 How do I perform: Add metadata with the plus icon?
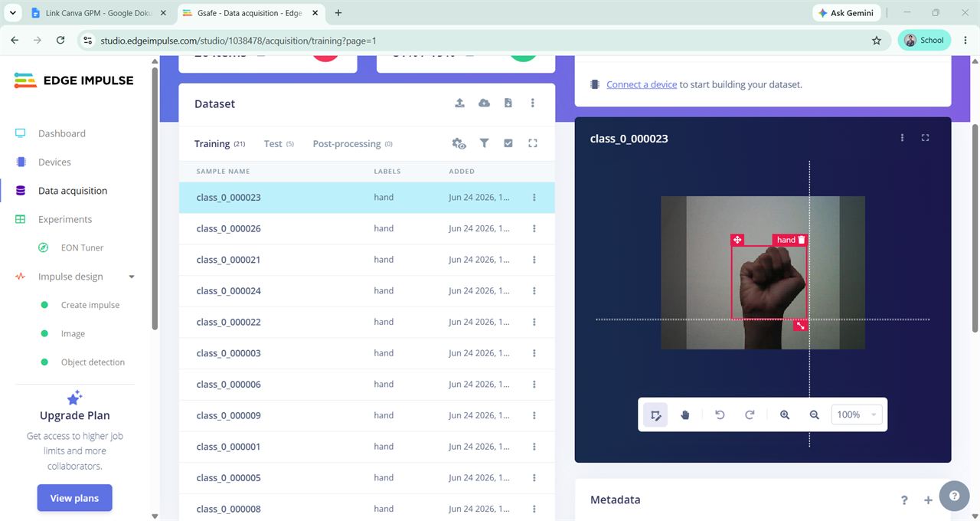pyautogui.click(x=928, y=500)
